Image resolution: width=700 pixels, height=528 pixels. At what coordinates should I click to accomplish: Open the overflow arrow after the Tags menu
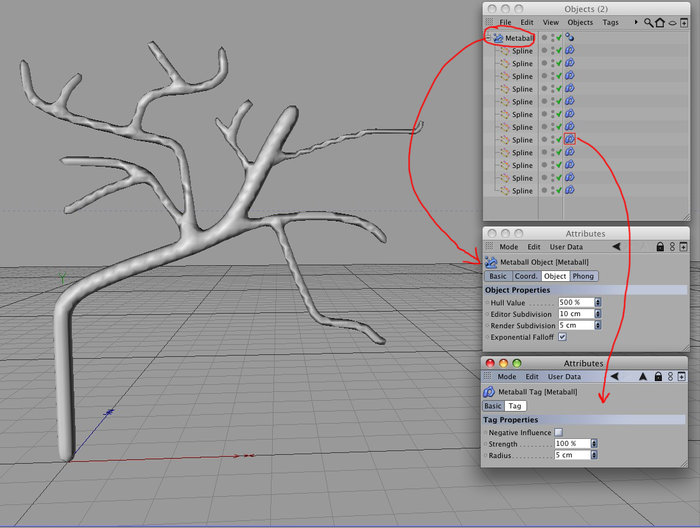point(636,22)
